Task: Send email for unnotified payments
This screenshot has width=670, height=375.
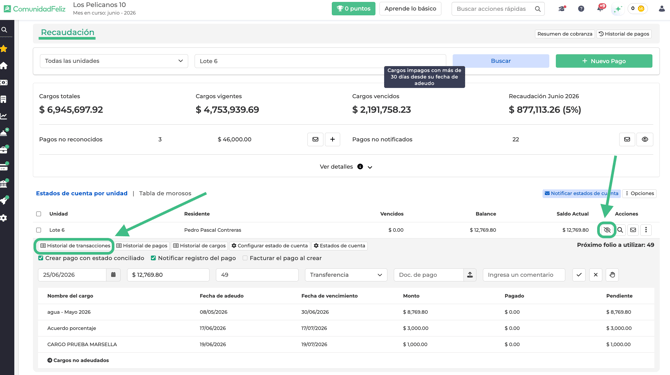Action: coord(627,139)
